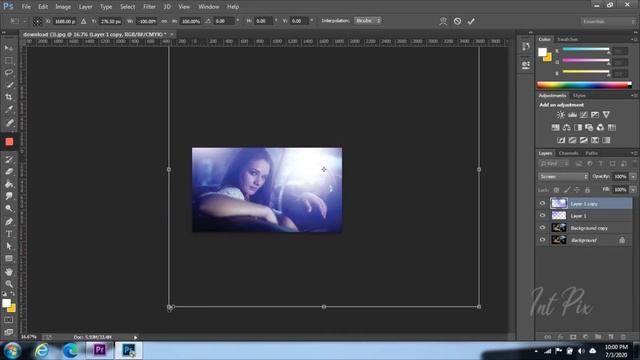Switch to the Channels tab
This screenshot has width=640, height=360.
tap(569, 153)
